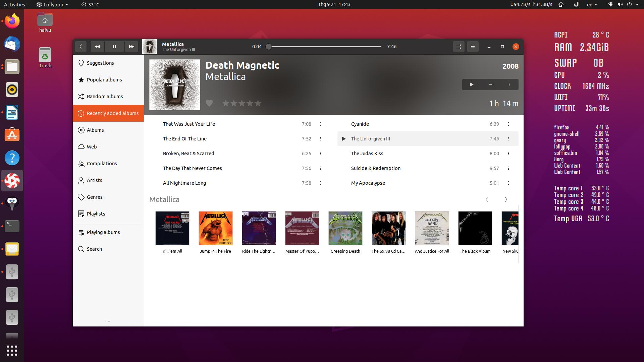644x362 pixels.
Task: Click the play indicator beside The Unforgiven III
Action: tap(343, 139)
